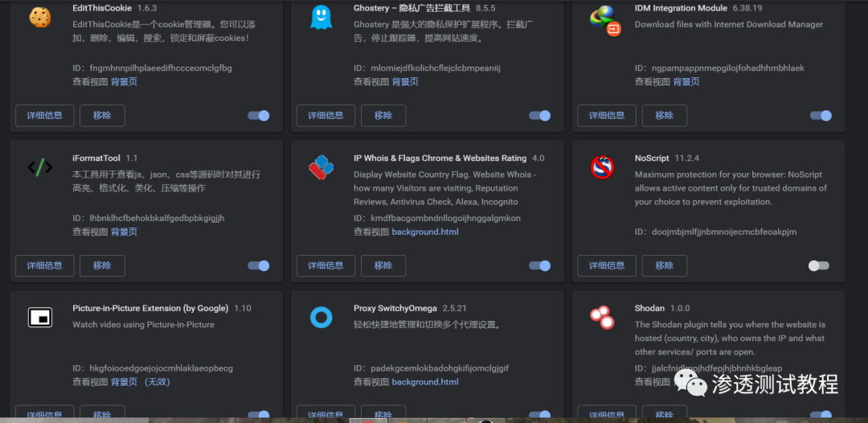Click the EditThisCookie cookie icon
The width and height of the screenshot is (868, 423).
coord(40,18)
